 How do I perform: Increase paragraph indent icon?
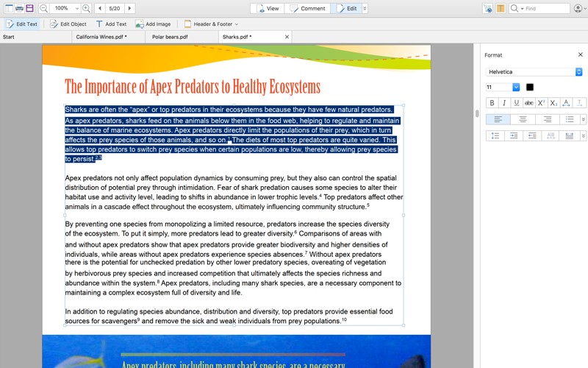click(x=514, y=135)
